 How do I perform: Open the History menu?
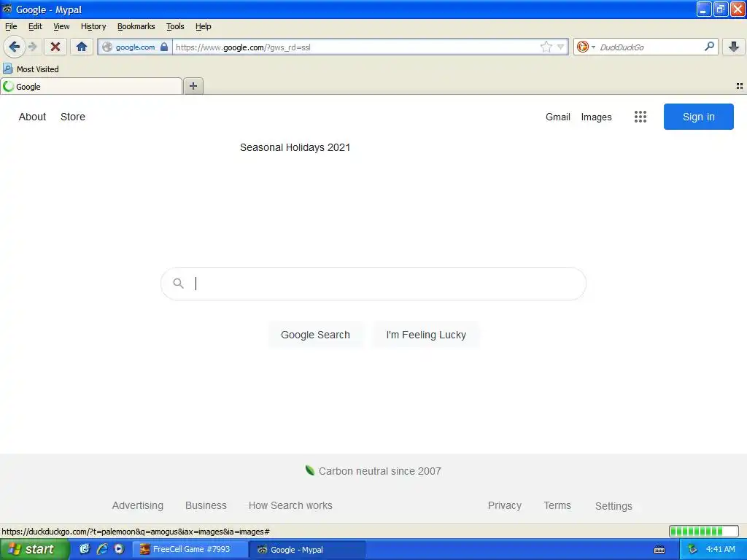93,26
